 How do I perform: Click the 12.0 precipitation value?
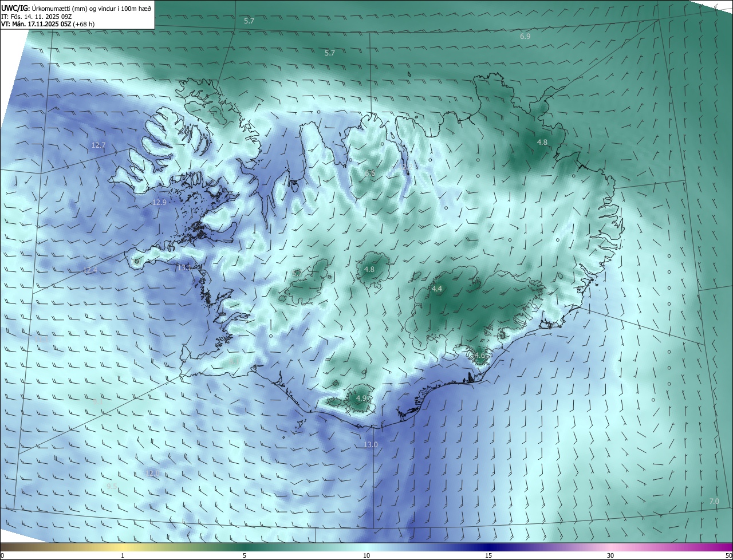click(153, 472)
